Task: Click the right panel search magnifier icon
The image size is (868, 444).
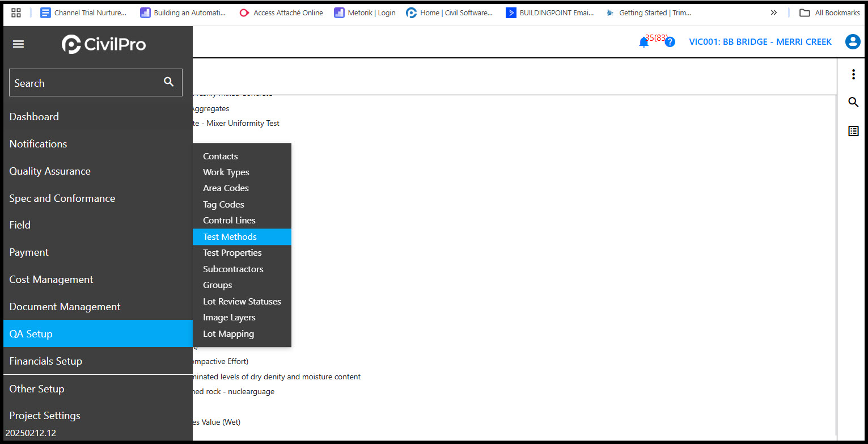Action: pos(853,103)
